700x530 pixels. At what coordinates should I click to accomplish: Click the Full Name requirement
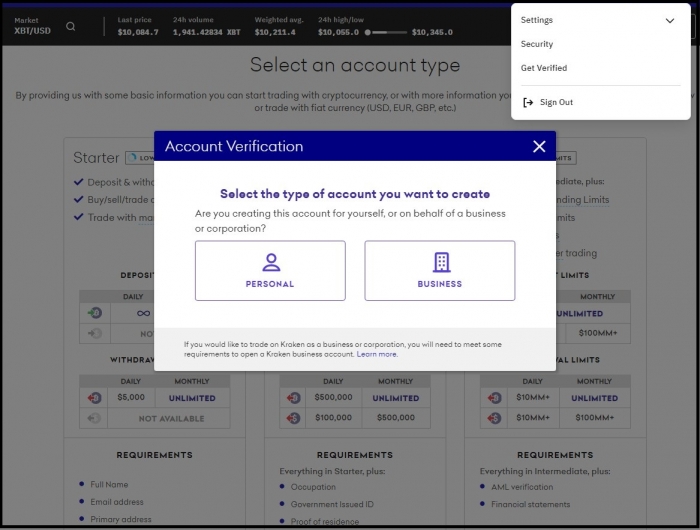click(109, 484)
